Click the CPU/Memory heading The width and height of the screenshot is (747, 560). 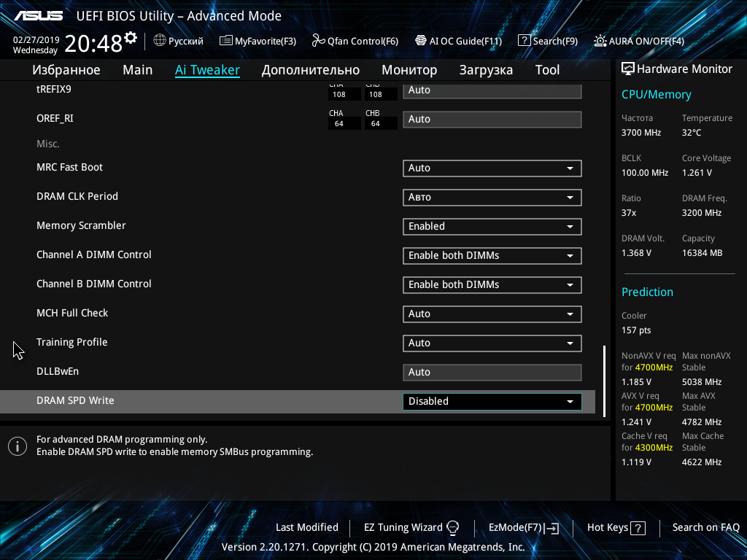[x=657, y=95]
